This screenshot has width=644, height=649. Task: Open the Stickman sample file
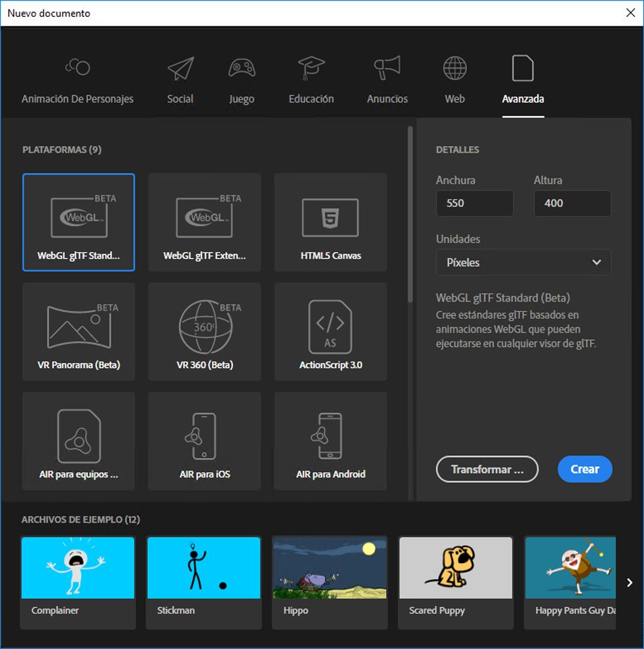[x=203, y=568]
